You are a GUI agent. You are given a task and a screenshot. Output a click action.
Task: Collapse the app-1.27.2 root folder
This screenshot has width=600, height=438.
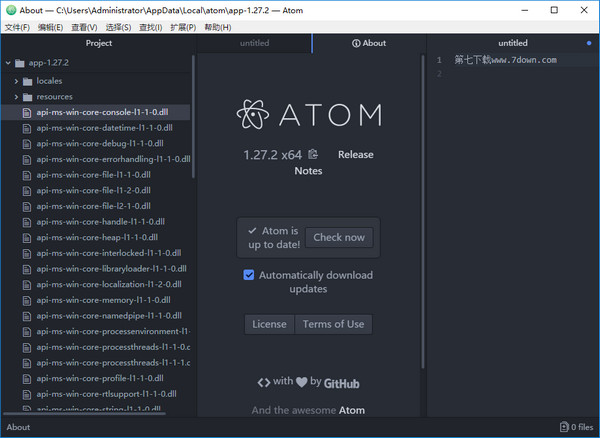click(x=9, y=62)
